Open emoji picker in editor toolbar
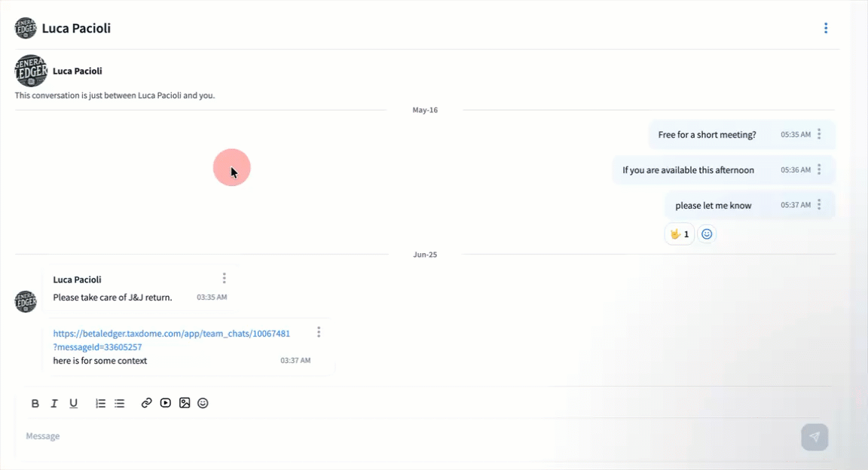The width and height of the screenshot is (868, 470). click(x=203, y=403)
